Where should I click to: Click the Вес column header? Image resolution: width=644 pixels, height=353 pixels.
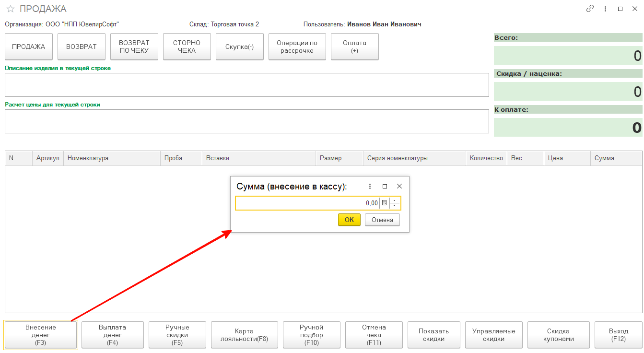[x=526, y=158]
